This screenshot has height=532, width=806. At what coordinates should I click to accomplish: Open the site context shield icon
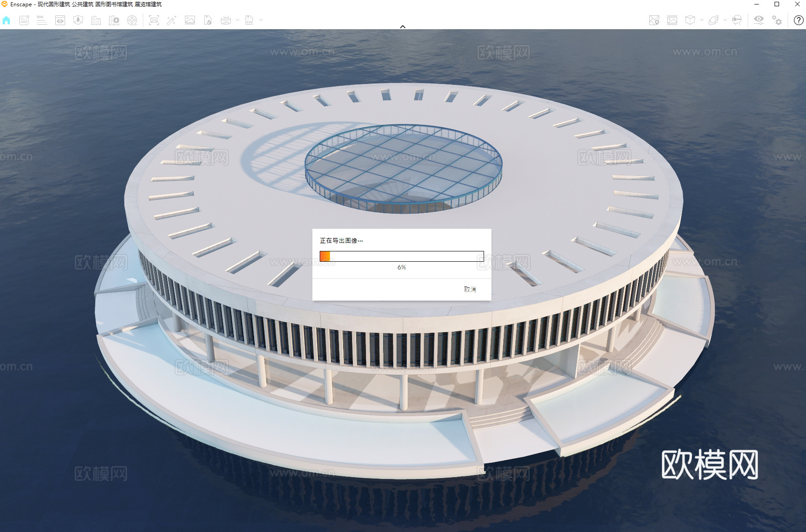[78, 20]
